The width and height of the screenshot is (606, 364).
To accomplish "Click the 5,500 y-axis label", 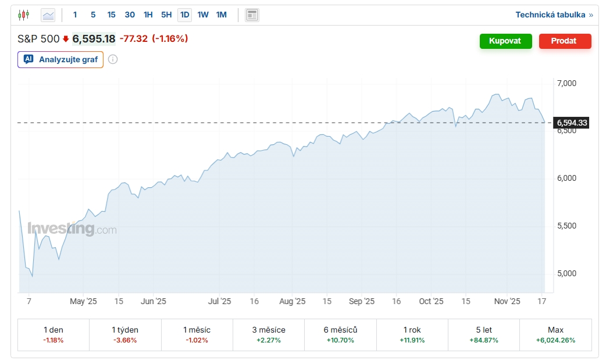I will (x=566, y=226).
